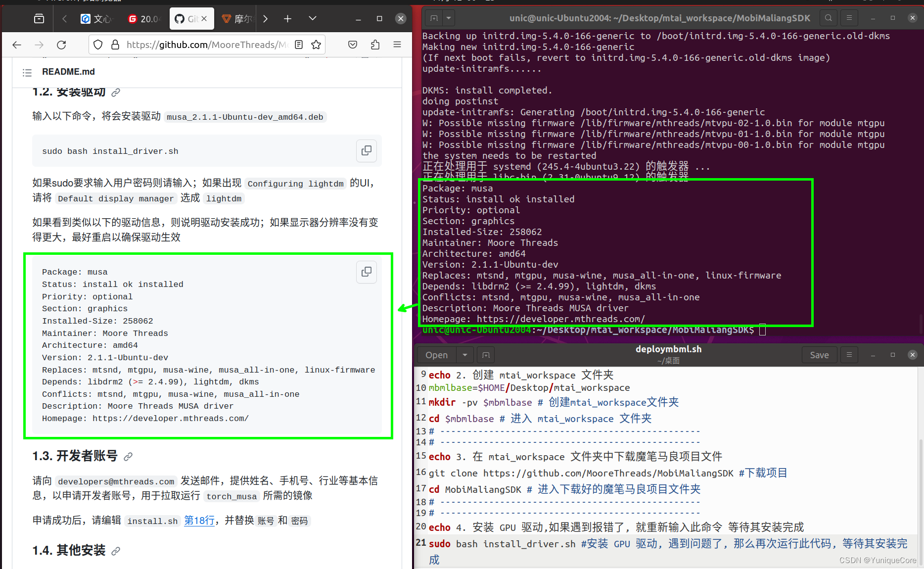Image resolution: width=924 pixels, height=569 pixels.
Task: Click the Open button in gedit
Action: (437, 355)
